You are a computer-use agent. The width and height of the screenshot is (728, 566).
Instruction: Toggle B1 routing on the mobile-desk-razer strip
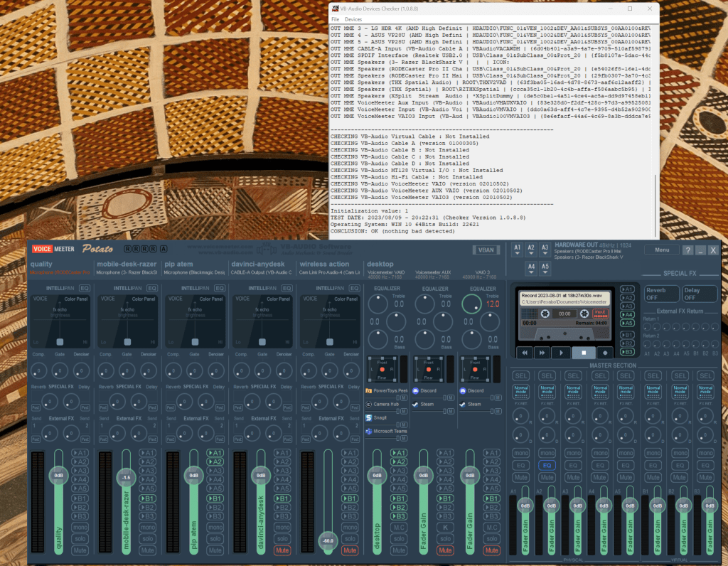pos(148,498)
